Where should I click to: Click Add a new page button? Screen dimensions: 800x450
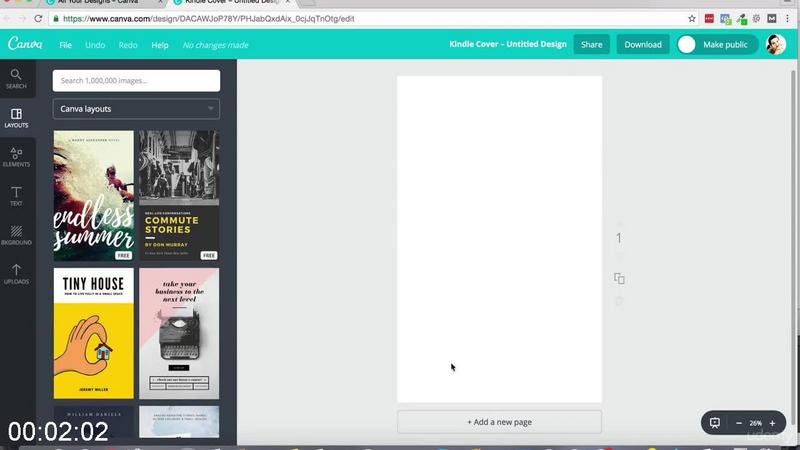499,422
